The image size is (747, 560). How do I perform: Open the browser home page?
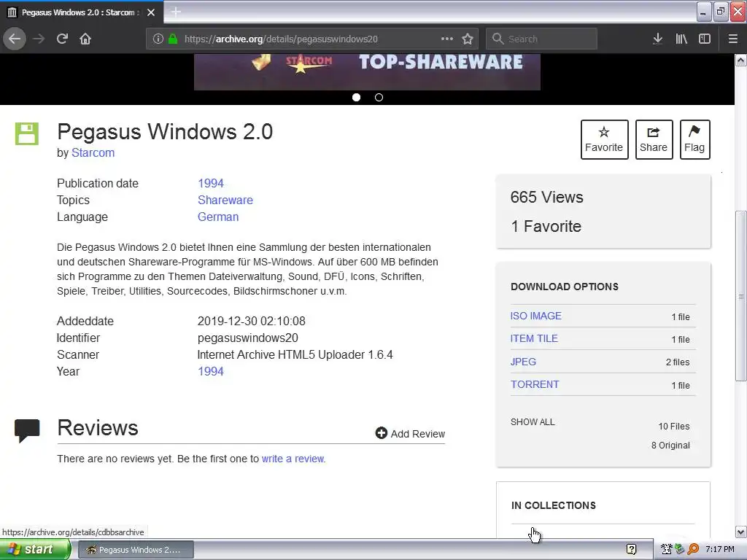85,39
